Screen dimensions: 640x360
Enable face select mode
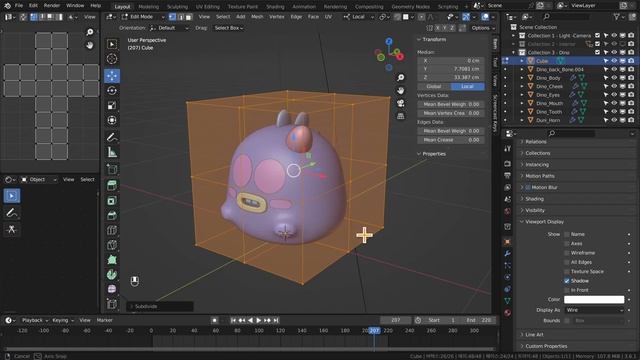point(188,17)
